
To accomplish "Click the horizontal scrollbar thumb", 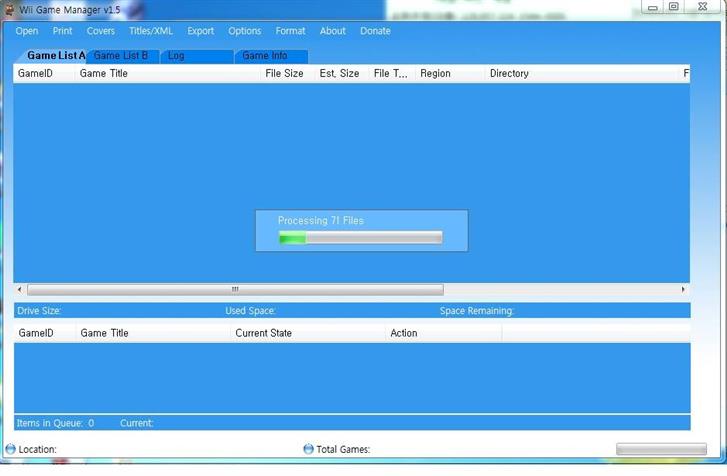I will tap(235, 290).
